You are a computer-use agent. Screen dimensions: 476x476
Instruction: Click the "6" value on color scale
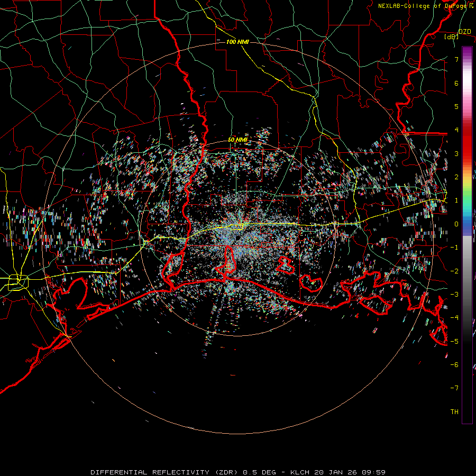pyautogui.click(x=456, y=83)
